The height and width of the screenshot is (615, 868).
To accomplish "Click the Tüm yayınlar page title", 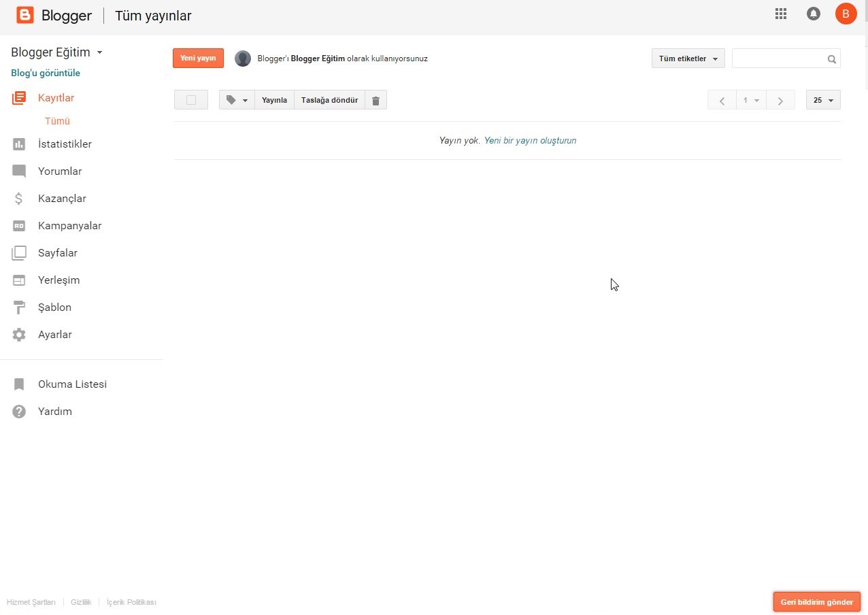I will coord(153,16).
